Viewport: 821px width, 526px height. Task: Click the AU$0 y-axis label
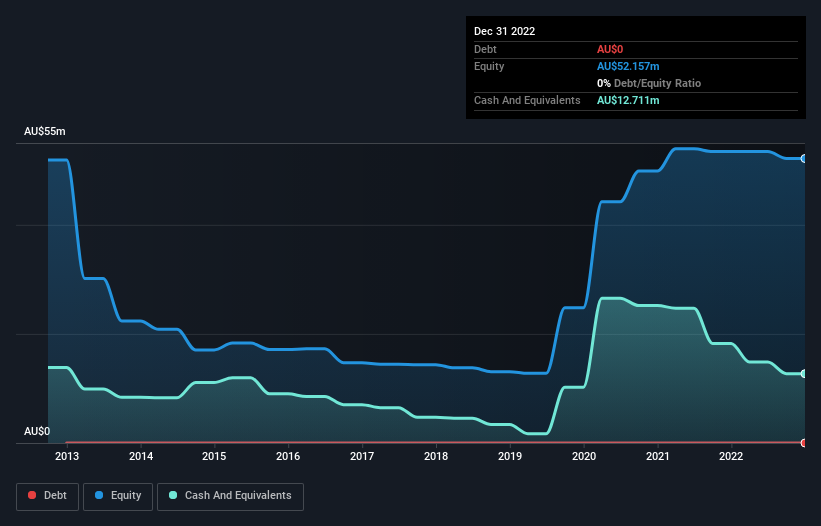click(x=37, y=431)
